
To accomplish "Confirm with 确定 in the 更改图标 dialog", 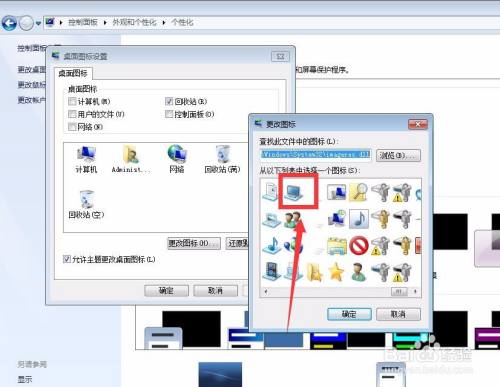I will [349, 314].
